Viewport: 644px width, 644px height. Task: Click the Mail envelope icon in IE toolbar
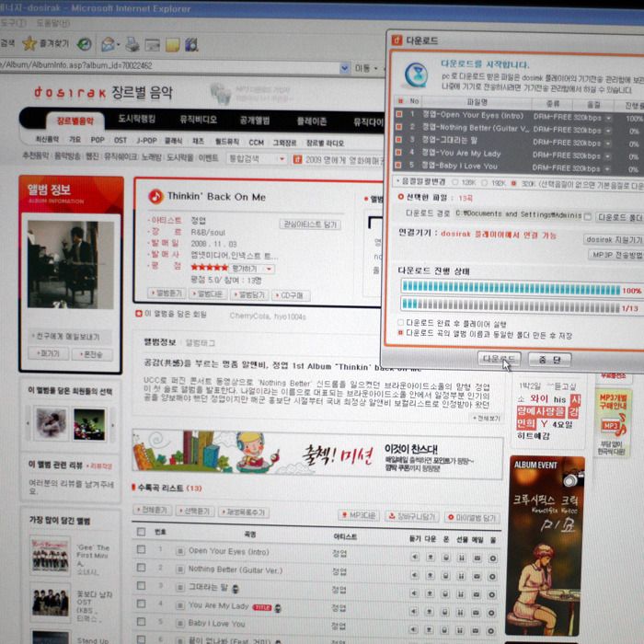(x=108, y=44)
